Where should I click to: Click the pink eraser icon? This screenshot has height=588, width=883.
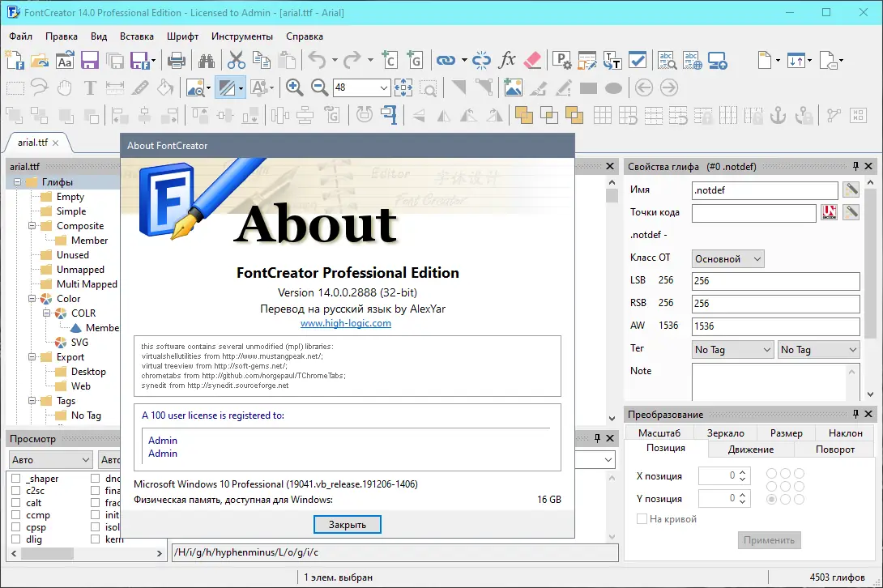tap(532, 60)
